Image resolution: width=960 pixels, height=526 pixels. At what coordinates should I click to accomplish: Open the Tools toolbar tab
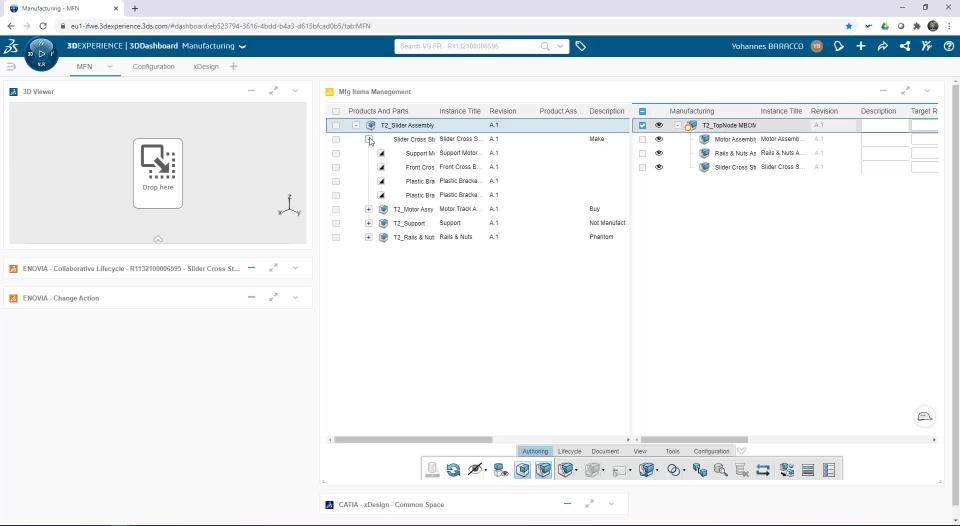pos(672,451)
